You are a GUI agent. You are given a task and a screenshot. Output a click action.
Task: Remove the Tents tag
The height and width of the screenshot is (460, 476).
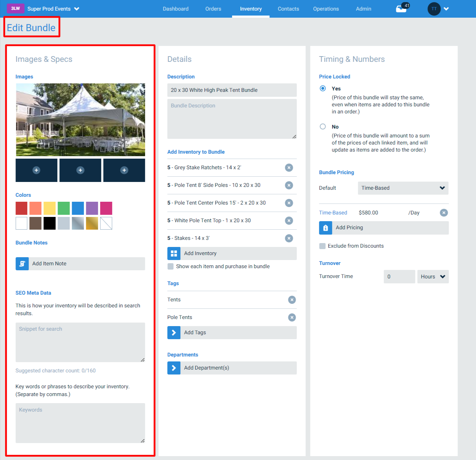pyautogui.click(x=292, y=300)
